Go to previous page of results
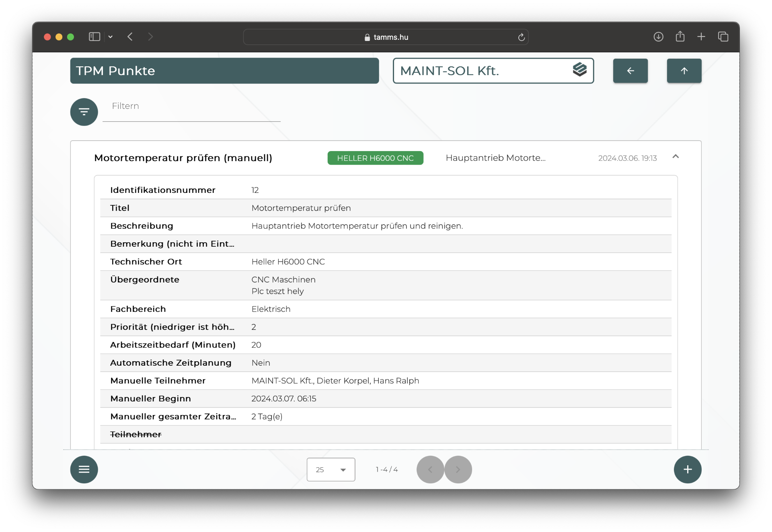This screenshot has width=772, height=532. (430, 469)
